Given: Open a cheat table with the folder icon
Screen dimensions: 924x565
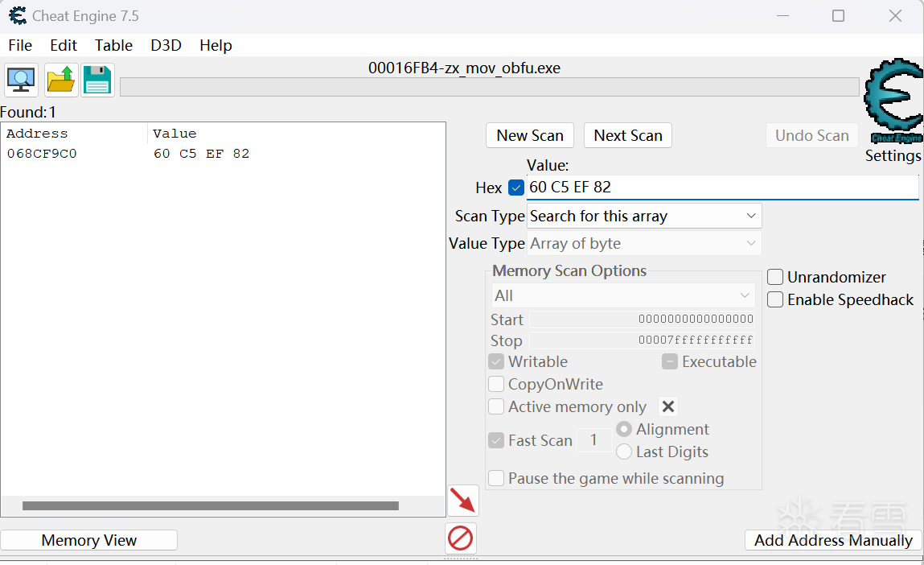Looking at the screenshot, I should [60, 80].
